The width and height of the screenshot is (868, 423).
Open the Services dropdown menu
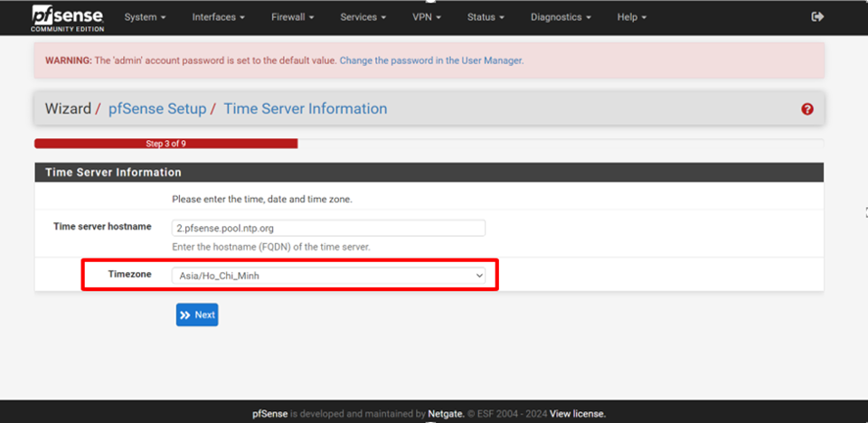tap(363, 17)
